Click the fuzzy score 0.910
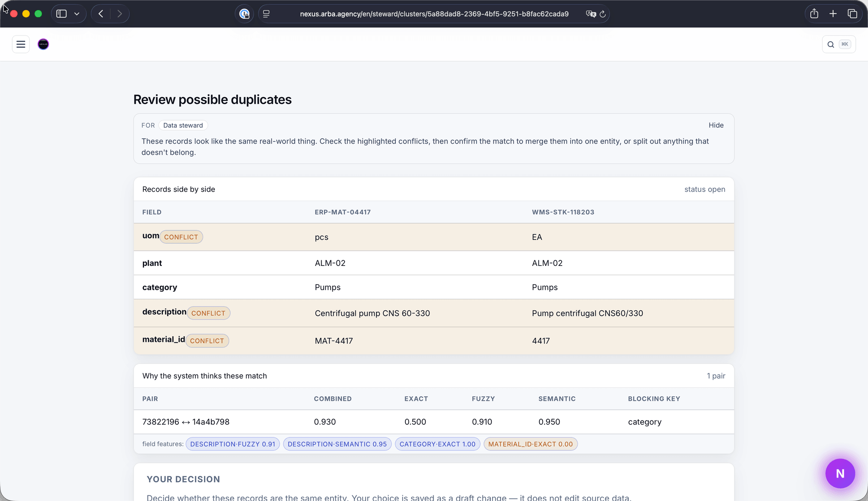This screenshot has width=868, height=501. (x=482, y=422)
